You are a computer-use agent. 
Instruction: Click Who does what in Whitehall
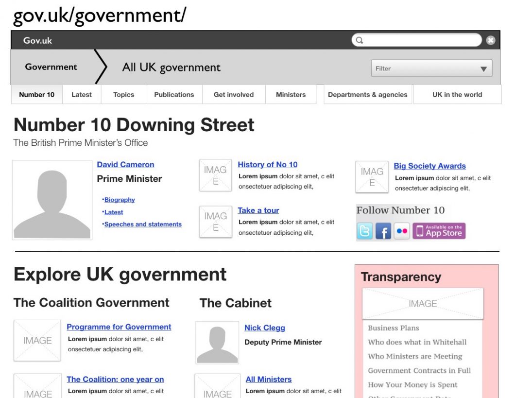point(417,342)
